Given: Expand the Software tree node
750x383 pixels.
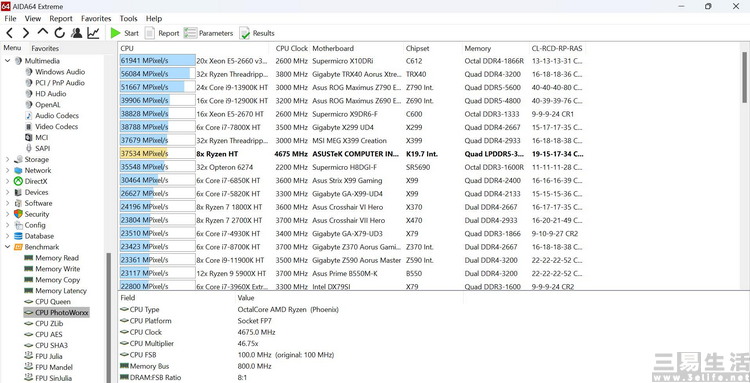Looking at the screenshot, I should click(7, 203).
